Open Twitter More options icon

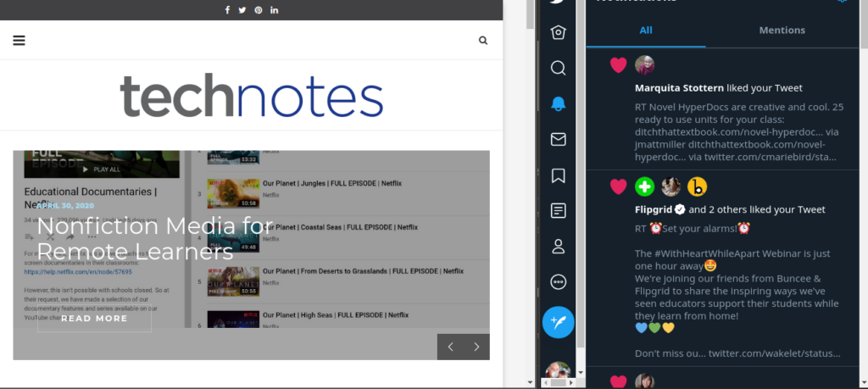(558, 282)
